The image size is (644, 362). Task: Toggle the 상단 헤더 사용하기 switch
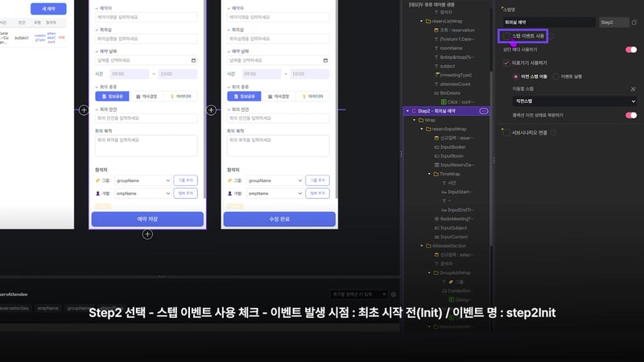point(631,49)
